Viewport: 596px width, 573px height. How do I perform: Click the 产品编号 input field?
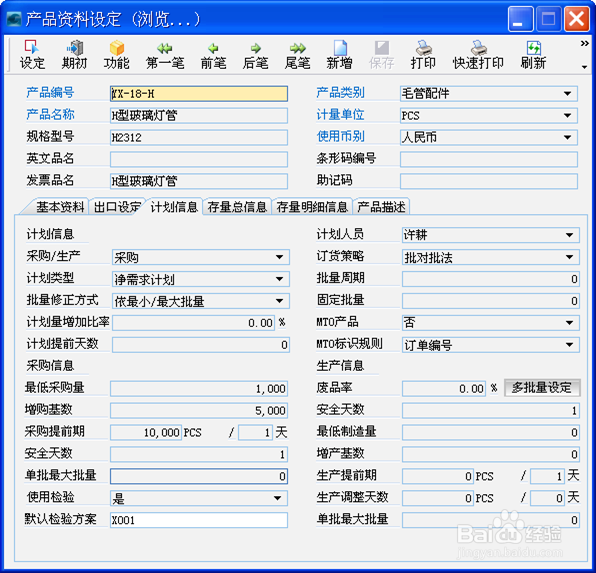click(x=199, y=94)
